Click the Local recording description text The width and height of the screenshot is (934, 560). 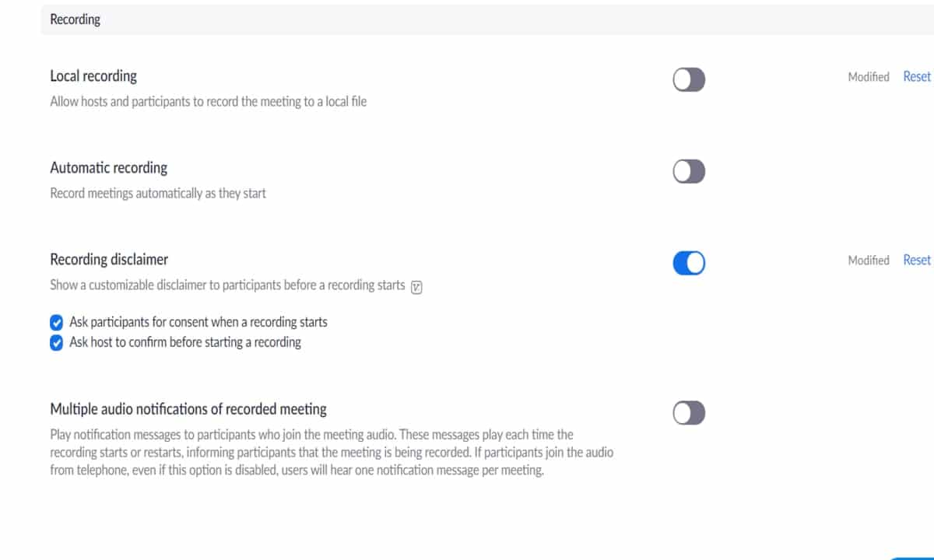(x=208, y=101)
